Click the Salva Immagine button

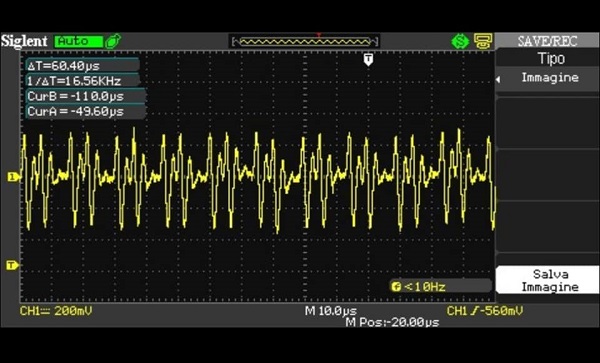pyautogui.click(x=548, y=280)
